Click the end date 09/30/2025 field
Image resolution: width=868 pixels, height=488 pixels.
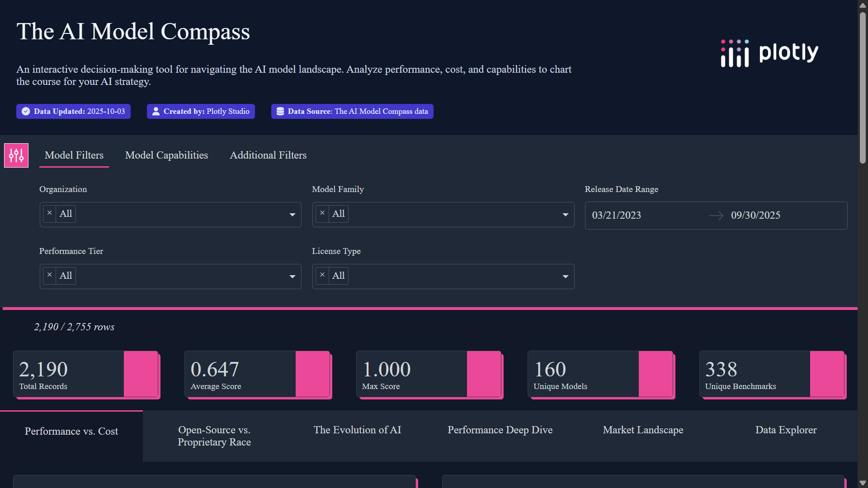pyautogui.click(x=755, y=216)
